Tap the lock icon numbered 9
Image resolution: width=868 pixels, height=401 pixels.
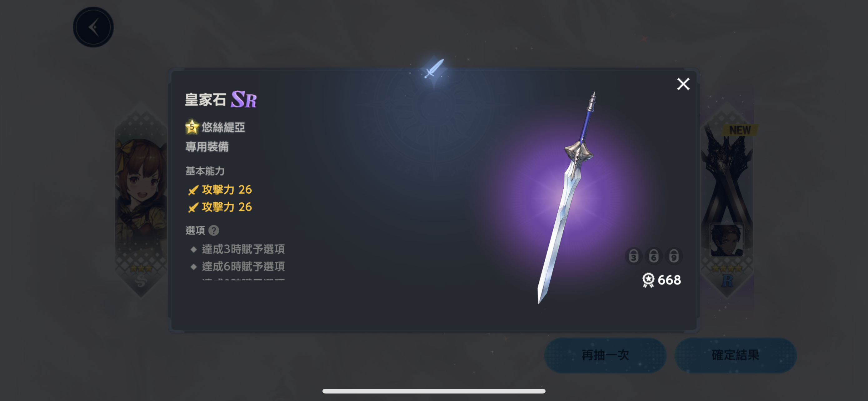pos(674,257)
